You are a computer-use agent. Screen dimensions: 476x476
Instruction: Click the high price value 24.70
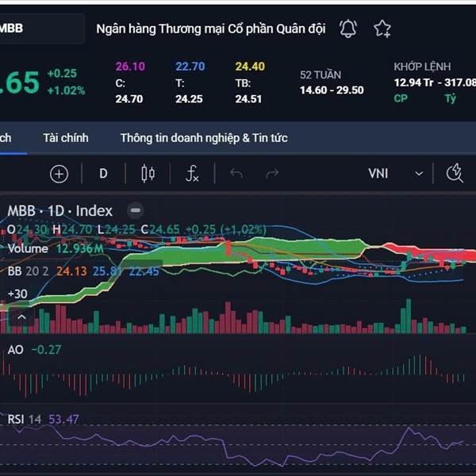tap(129, 99)
